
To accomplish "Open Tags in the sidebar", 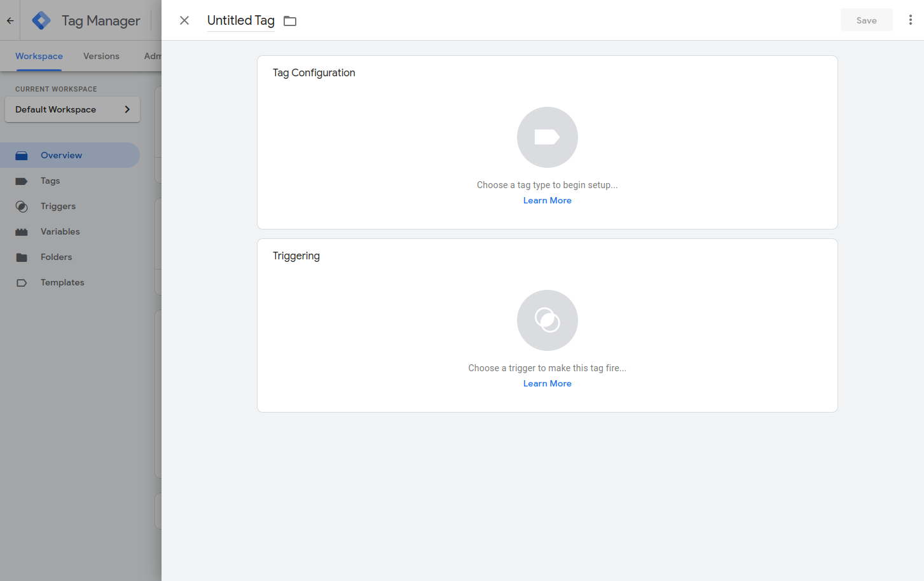I will coord(70,181).
